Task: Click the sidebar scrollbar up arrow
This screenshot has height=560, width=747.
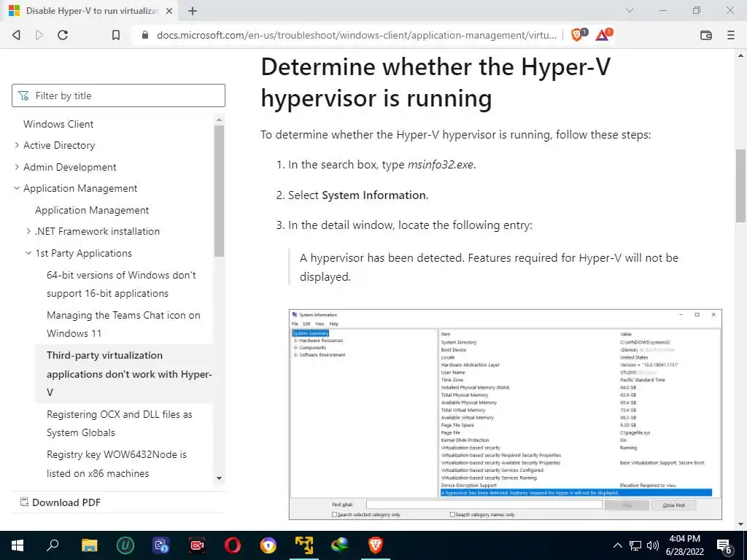Action: pyautogui.click(x=219, y=120)
